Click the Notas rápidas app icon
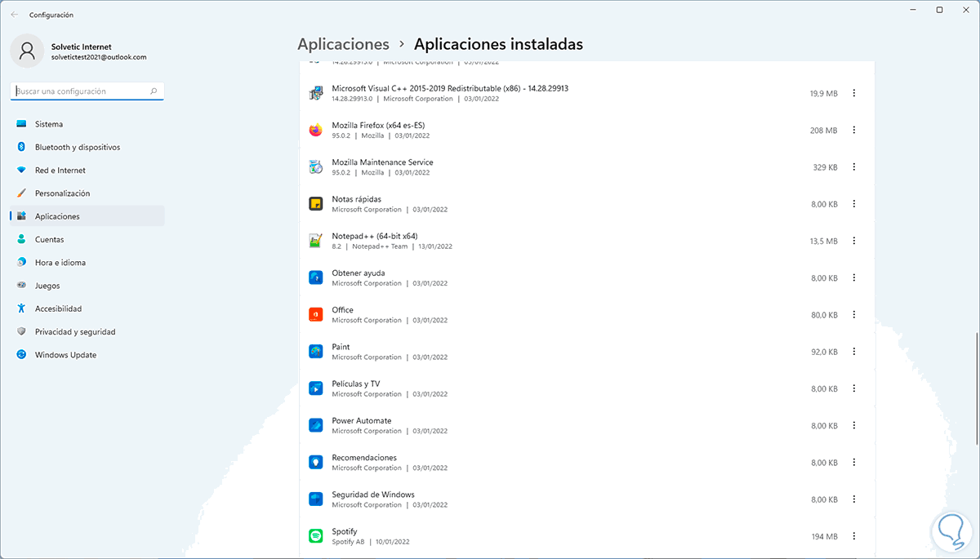This screenshot has width=980, height=559. click(316, 204)
